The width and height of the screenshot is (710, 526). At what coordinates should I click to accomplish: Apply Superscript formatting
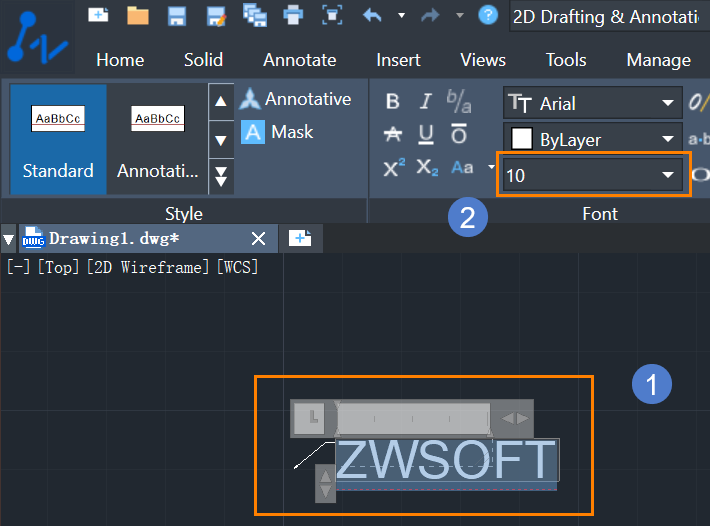click(394, 168)
